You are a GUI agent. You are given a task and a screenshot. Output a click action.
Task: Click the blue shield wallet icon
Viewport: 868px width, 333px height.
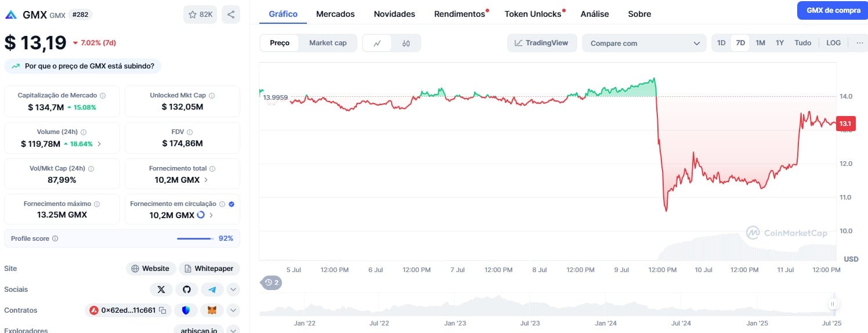186,310
